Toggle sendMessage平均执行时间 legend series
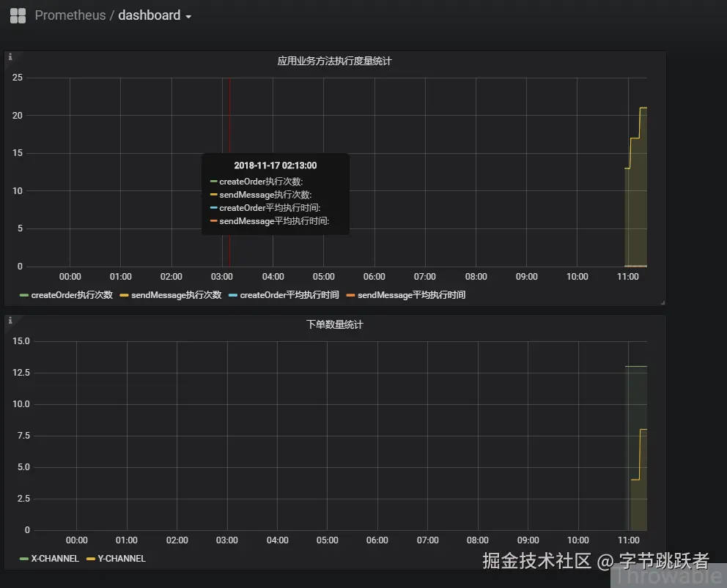This screenshot has height=588, width=727. tap(411, 295)
